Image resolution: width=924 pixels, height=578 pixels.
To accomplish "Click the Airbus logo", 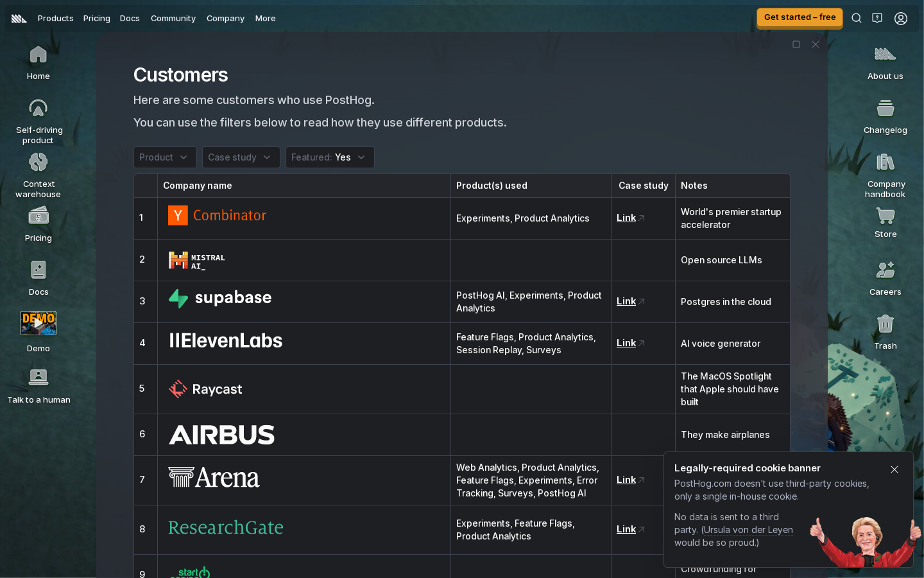I will tap(221, 435).
